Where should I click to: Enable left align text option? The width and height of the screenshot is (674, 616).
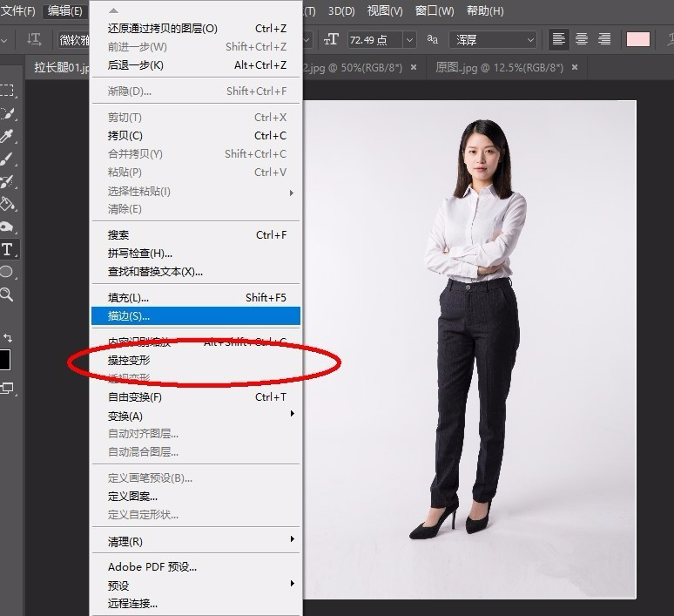(x=559, y=39)
